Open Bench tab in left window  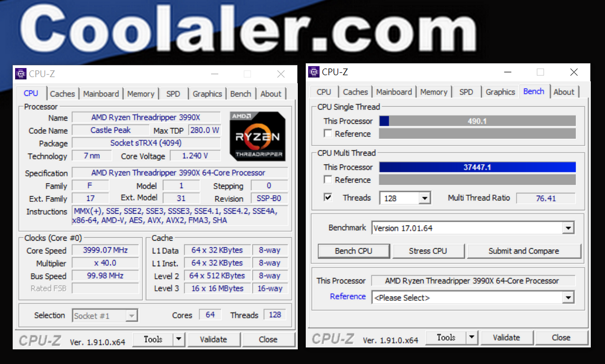[x=241, y=94]
